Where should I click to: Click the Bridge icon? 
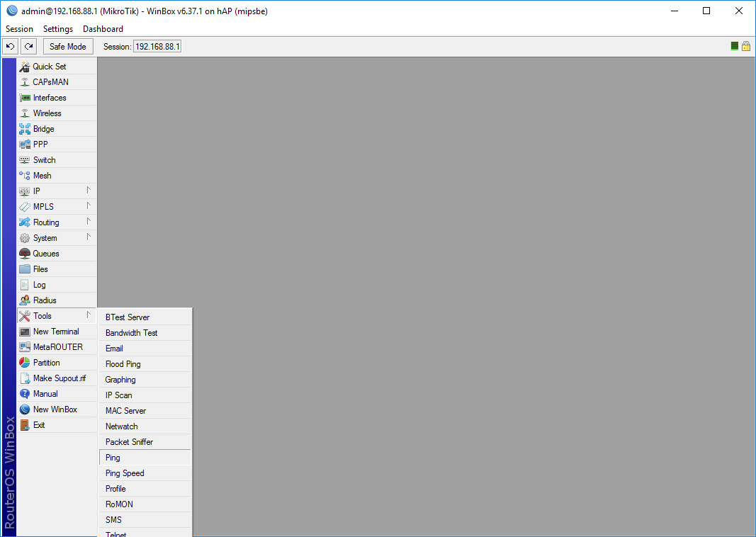[25, 129]
